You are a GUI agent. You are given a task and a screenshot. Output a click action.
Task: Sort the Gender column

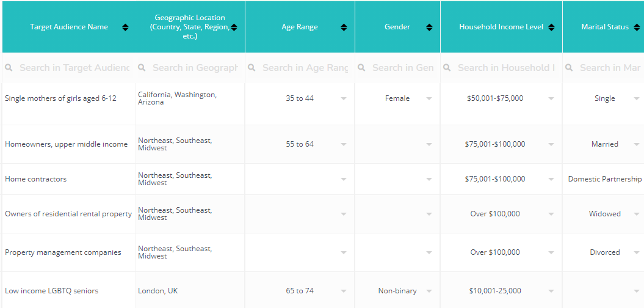click(429, 27)
